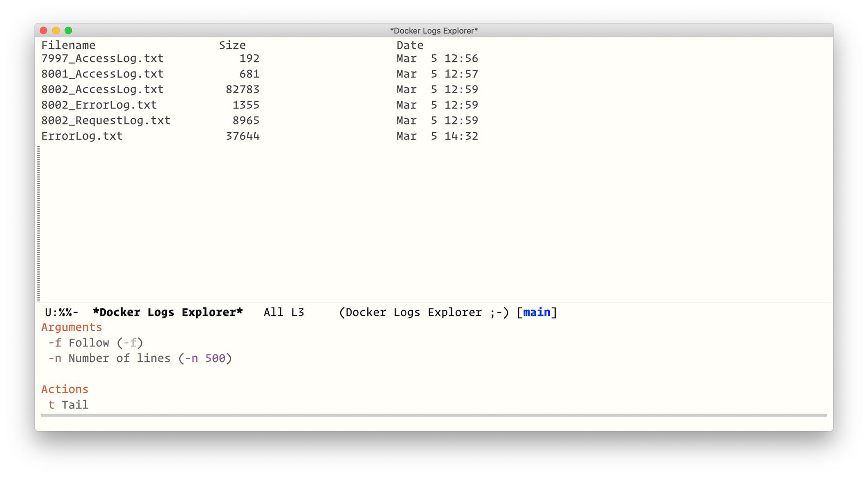Set the -n Number of lines argument
This screenshot has height=477, width=868.
click(140, 358)
